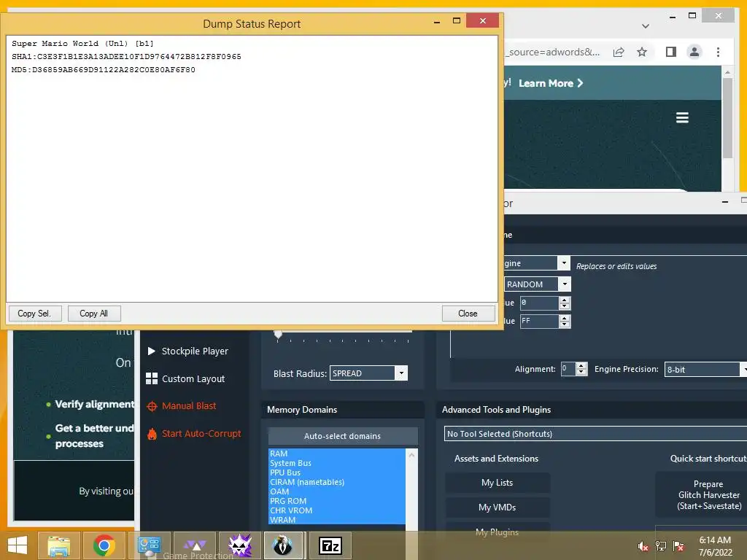This screenshot has height=560, width=747.
Task: Click the Copy Sel. button
Action: (x=35, y=314)
